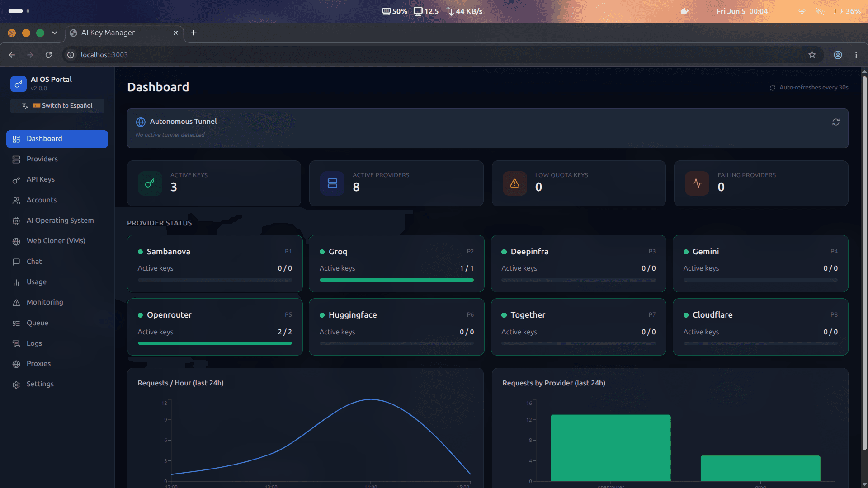The image size is (868, 488).
Task: Go back in browser history
Action: click(x=12, y=55)
